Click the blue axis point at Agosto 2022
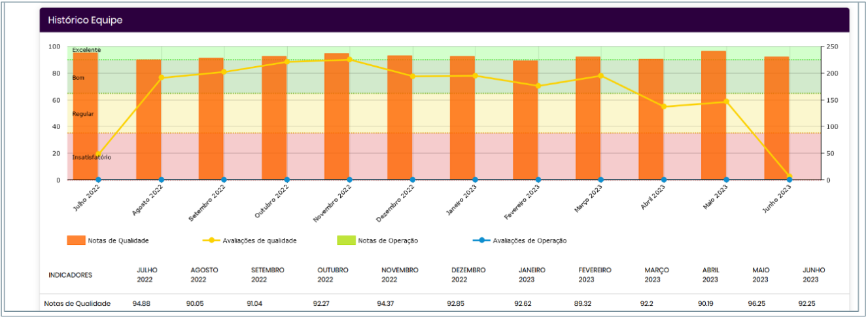Image resolution: width=868 pixels, height=321 pixels. pos(161,179)
